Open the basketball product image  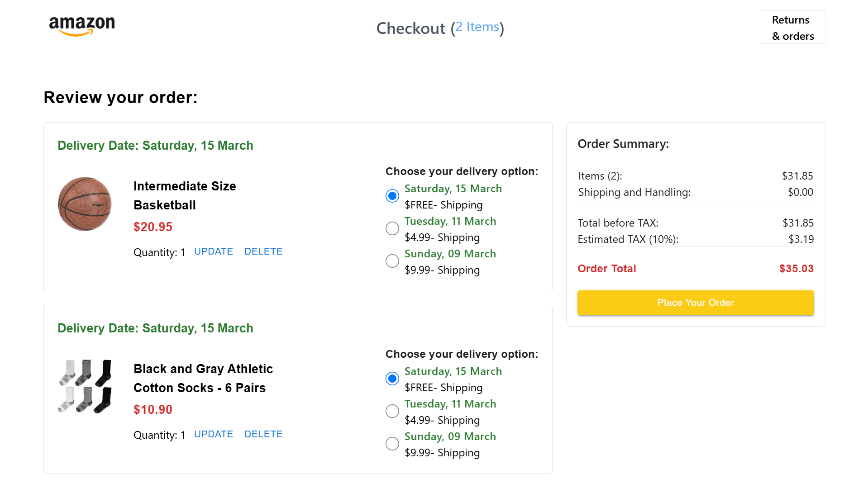[85, 204]
